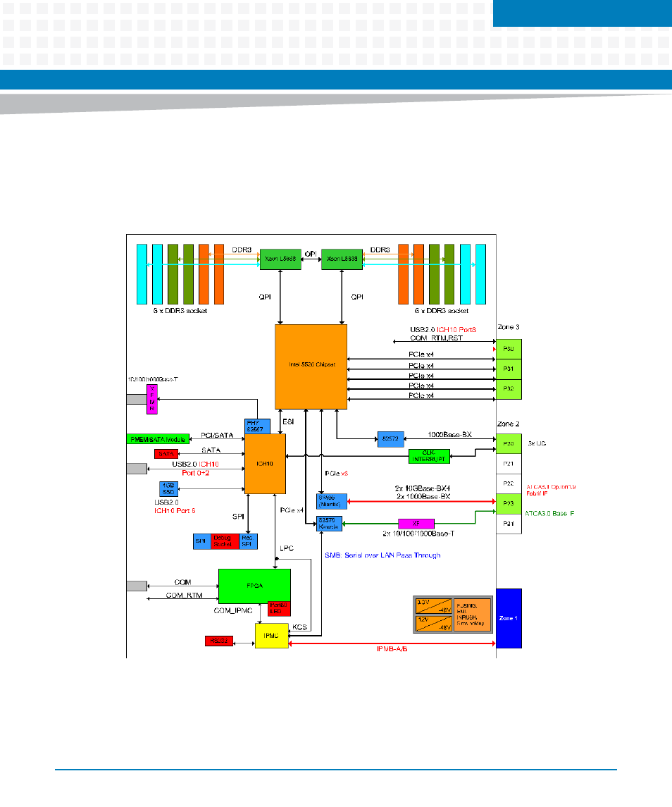672x807 pixels.
Task: Select the 82599 Niantic block
Action: 331,501
